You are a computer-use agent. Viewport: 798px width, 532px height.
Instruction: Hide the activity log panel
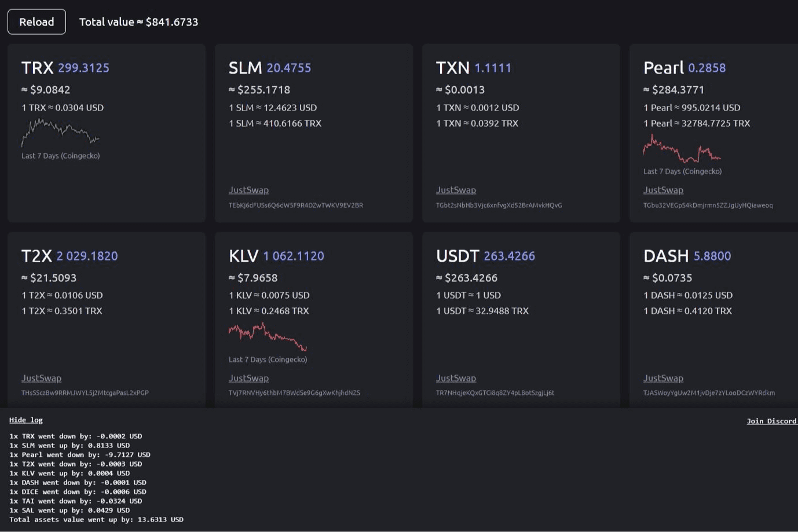click(26, 420)
